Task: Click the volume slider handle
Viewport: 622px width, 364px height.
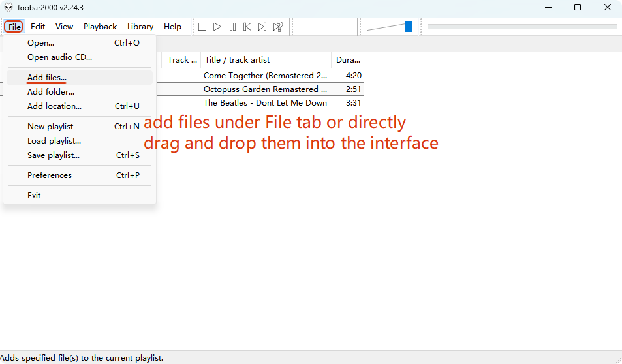Action: pyautogui.click(x=408, y=27)
